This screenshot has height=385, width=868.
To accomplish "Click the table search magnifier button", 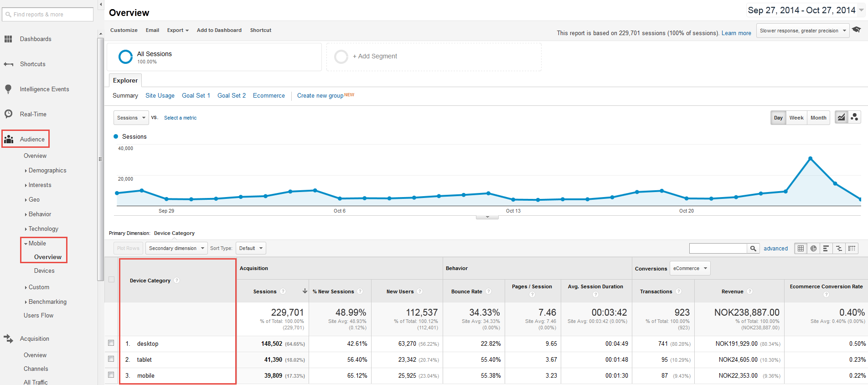I will (753, 249).
